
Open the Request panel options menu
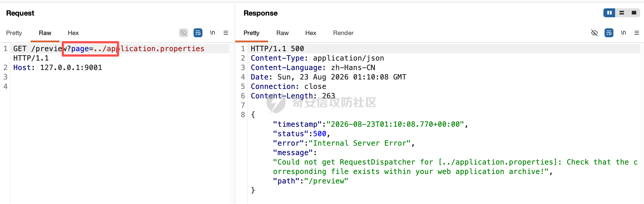[x=226, y=33]
